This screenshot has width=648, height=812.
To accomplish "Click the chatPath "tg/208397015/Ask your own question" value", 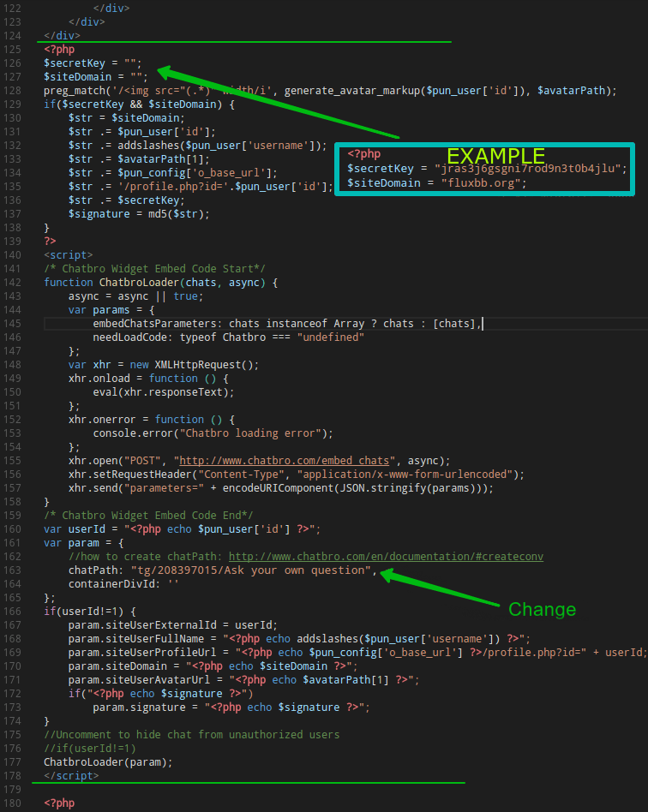I will (x=250, y=570).
